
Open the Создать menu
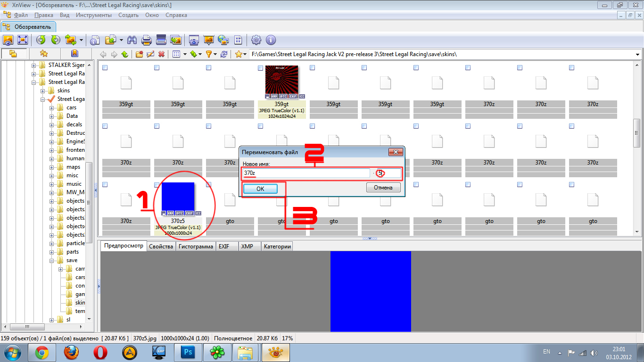pyautogui.click(x=128, y=15)
